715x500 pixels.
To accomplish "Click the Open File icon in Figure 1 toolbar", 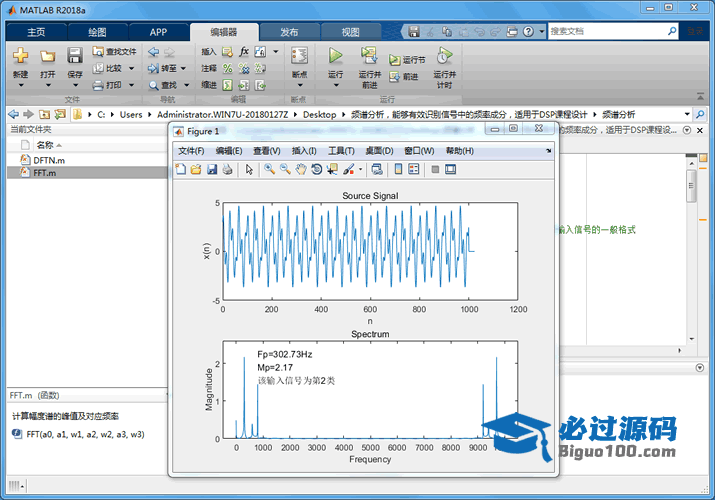I will 196,170.
